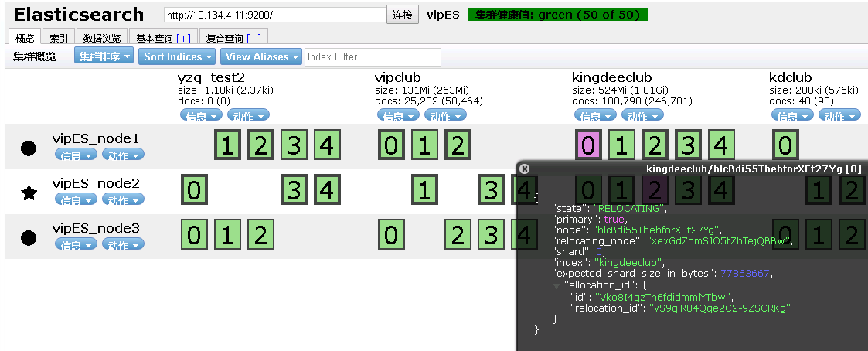Select yzq_test2 shard 3 on vipES_node2
The height and width of the screenshot is (351, 868).
pyautogui.click(x=294, y=190)
